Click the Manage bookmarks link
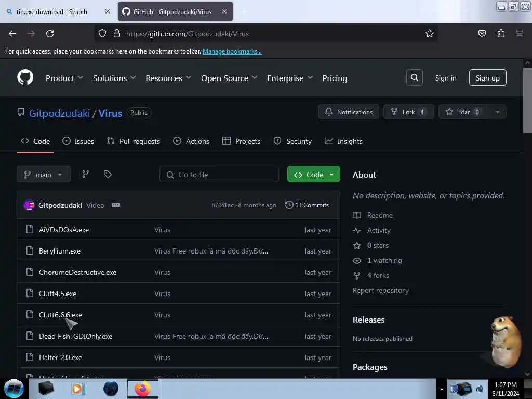Viewport: 532px width, 399px height. click(x=232, y=51)
